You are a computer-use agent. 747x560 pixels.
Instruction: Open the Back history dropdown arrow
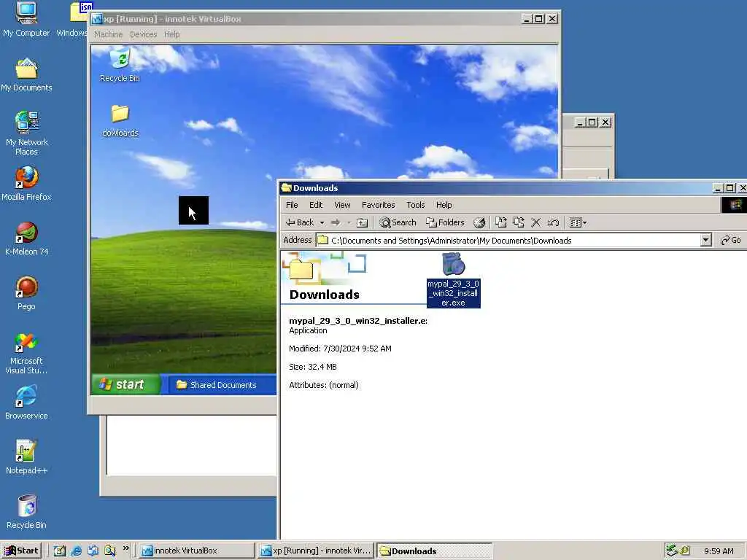[322, 222]
